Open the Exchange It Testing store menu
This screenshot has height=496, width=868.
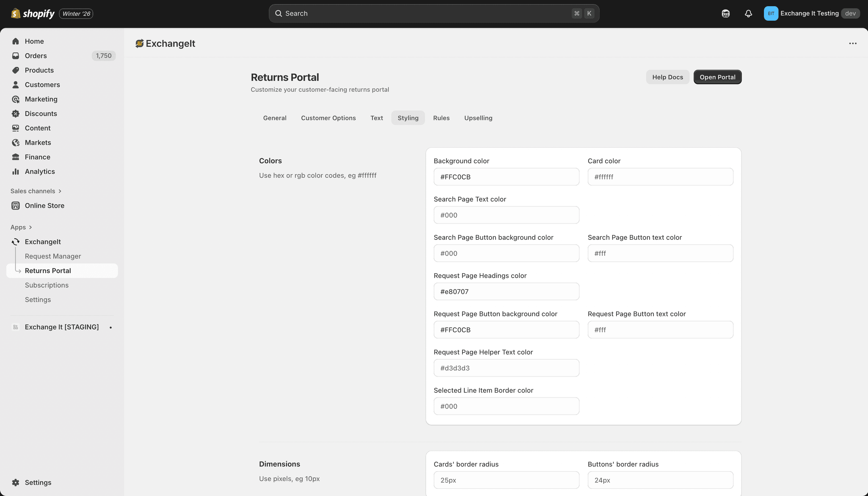point(811,13)
